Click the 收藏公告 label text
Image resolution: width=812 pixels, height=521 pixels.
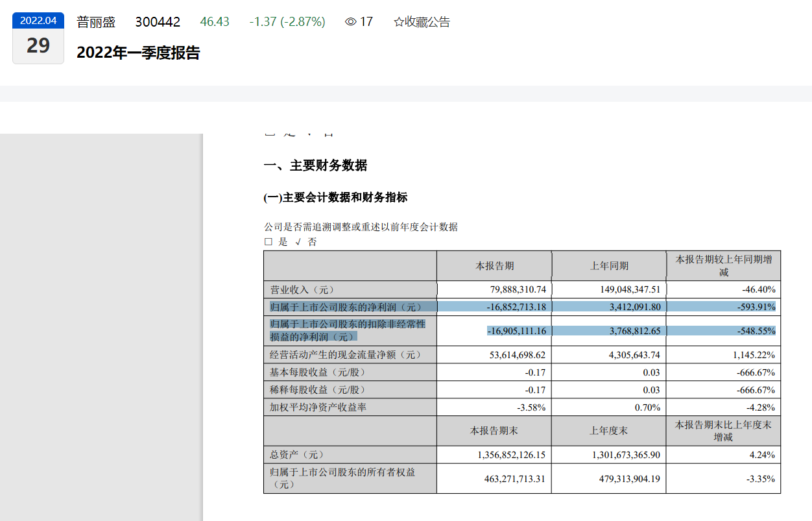pos(427,22)
